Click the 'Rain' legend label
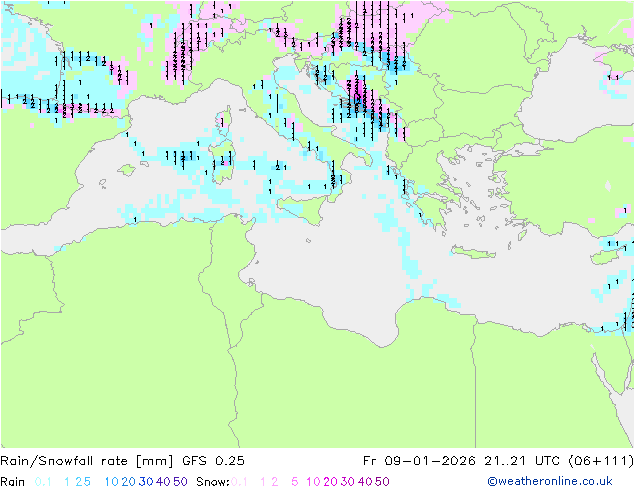Viewport: 634px width, 490px height. (x=13, y=482)
